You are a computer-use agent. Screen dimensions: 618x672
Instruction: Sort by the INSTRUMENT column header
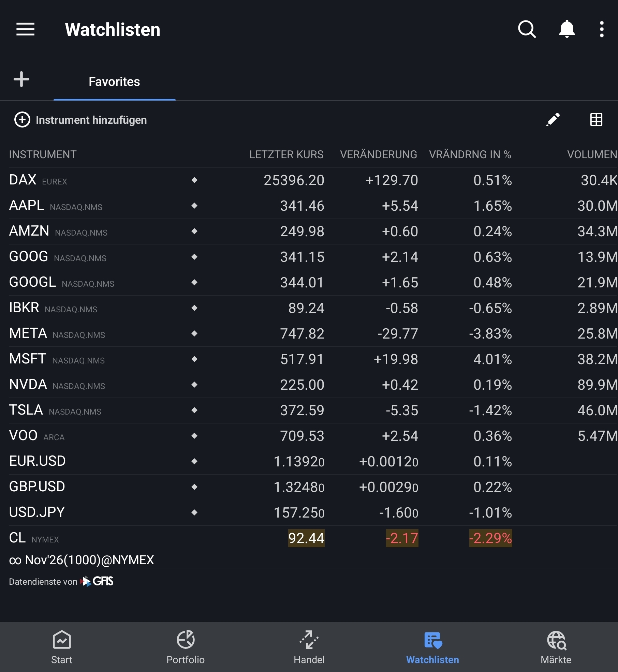[x=43, y=154]
